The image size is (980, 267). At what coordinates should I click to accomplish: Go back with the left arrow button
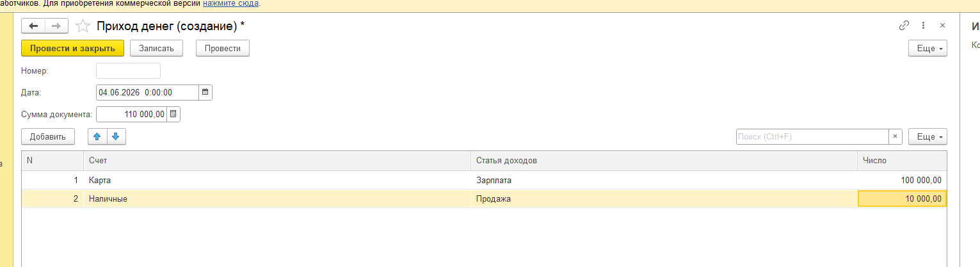[x=33, y=26]
